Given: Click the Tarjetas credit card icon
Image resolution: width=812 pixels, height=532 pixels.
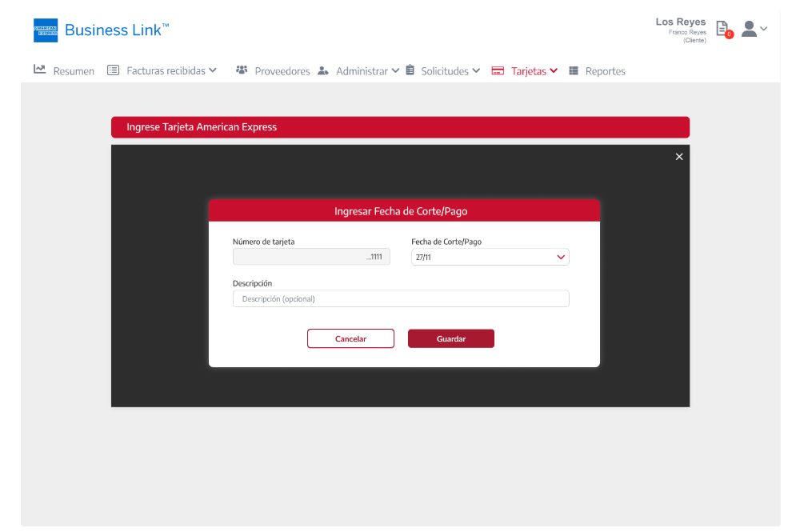Looking at the screenshot, I should click(498, 70).
